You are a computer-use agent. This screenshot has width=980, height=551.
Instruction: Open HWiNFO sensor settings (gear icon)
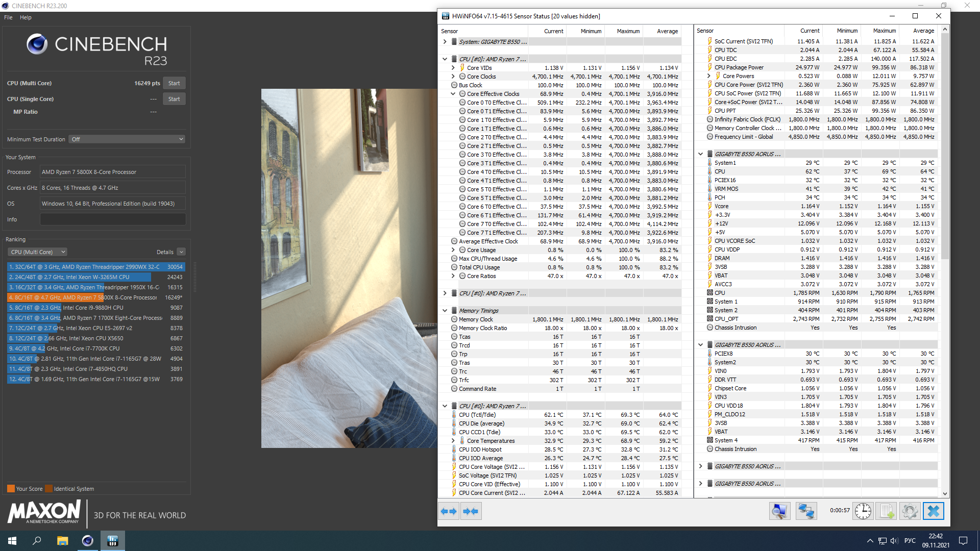pyautogui.click(x=910, y=511)
